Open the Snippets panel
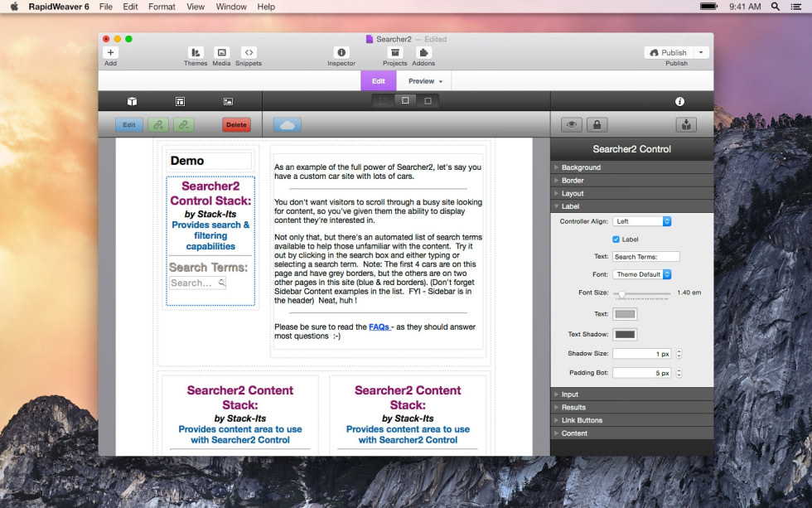Screen dimensions: 812x508 click(249, 52)
